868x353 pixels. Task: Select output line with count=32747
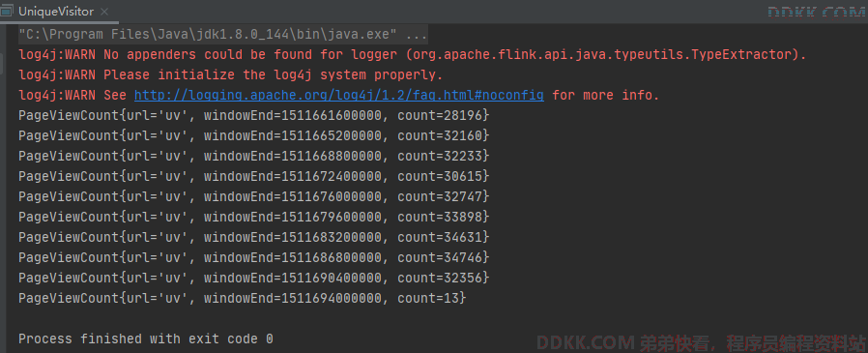click(x=254, y=196)
